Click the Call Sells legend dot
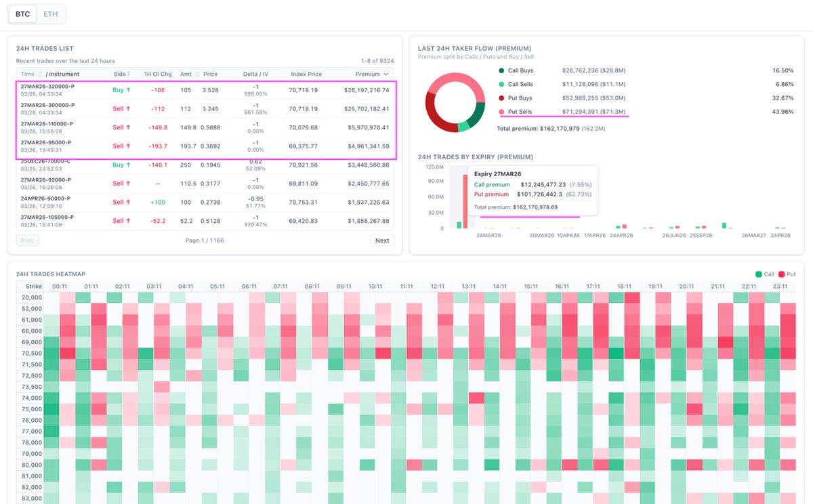This screenshot has height=504, width=813. pos(501,84)
